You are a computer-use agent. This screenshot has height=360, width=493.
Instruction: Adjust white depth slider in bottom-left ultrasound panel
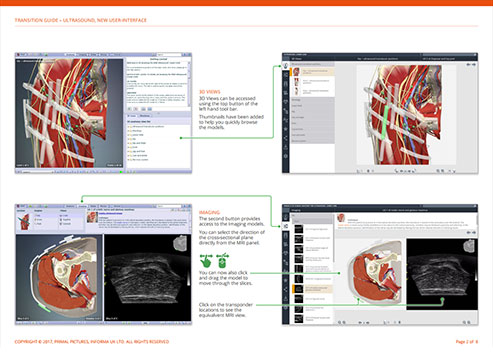point(189,278)
